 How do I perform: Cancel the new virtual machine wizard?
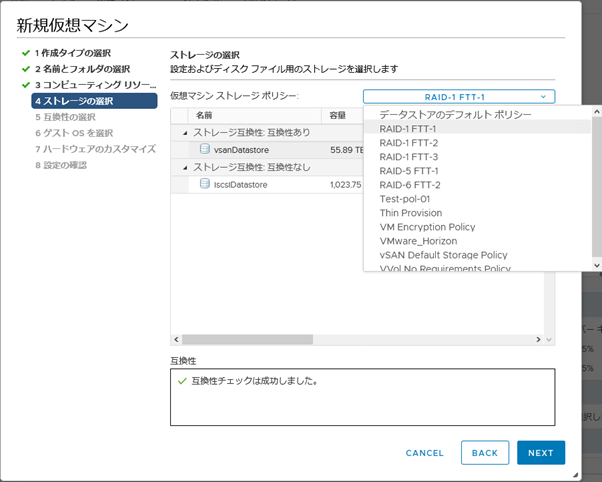pos(424,453)
